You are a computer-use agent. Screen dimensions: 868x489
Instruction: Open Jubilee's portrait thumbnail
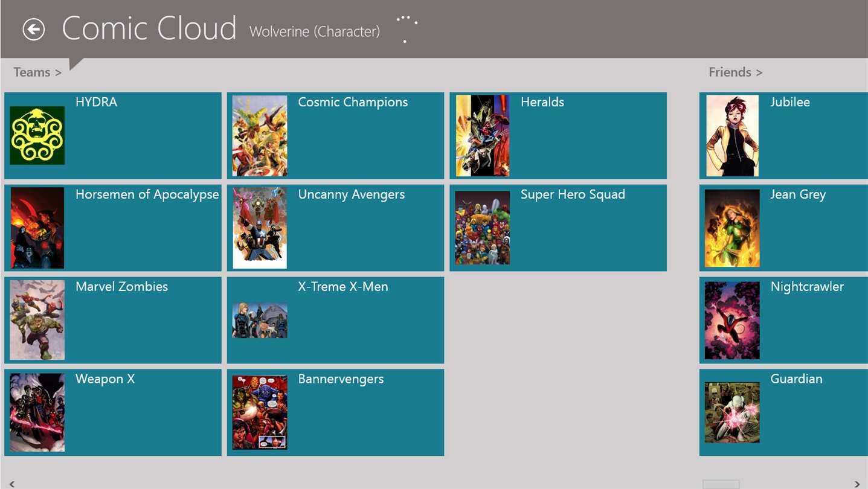coord(732,136)
